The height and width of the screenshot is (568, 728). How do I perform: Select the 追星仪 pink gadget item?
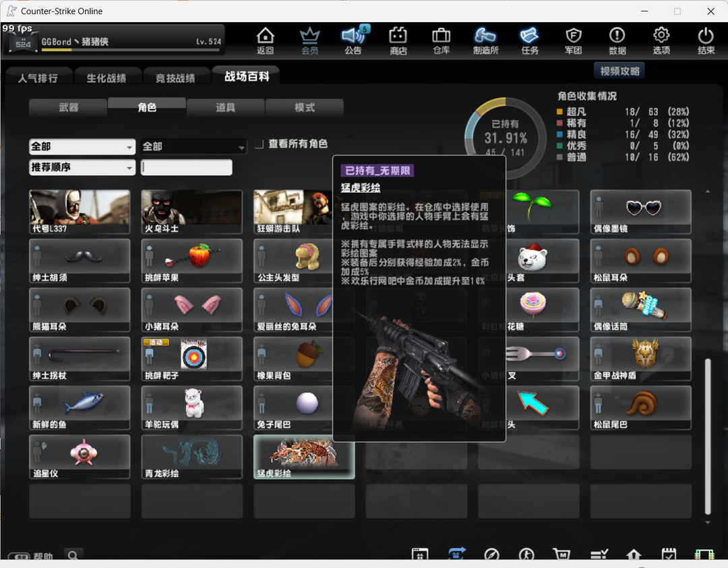[80, 457]
